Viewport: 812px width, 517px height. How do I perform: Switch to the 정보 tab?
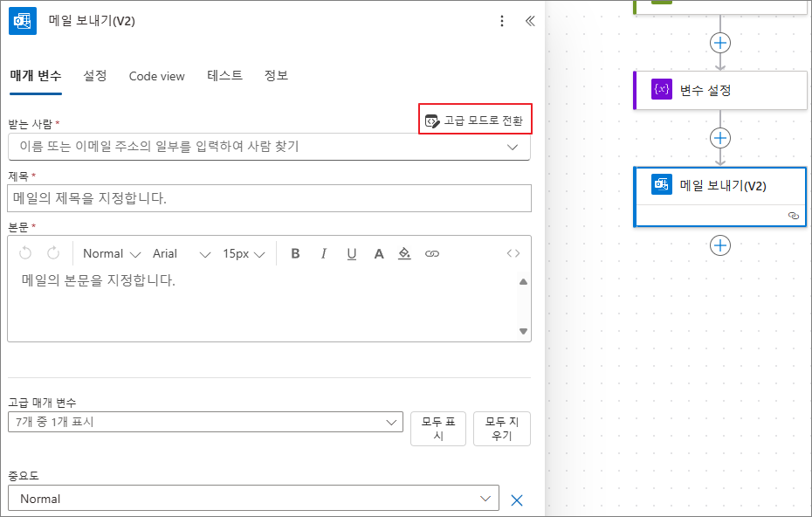click(276, 76)
